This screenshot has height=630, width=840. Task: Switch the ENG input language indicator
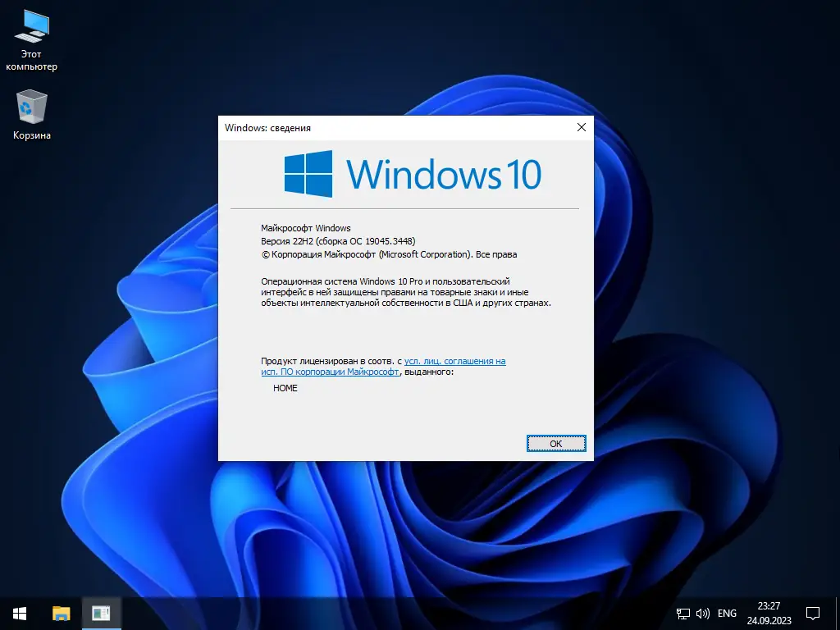pos(727,614)
